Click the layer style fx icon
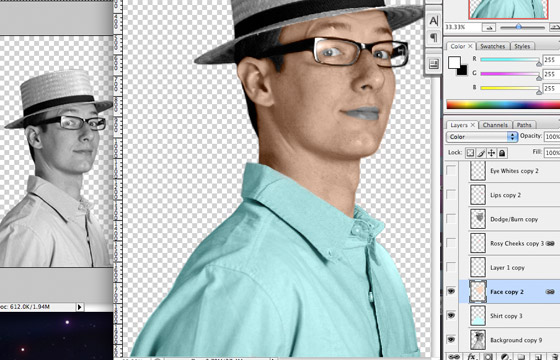 point(472,356)
